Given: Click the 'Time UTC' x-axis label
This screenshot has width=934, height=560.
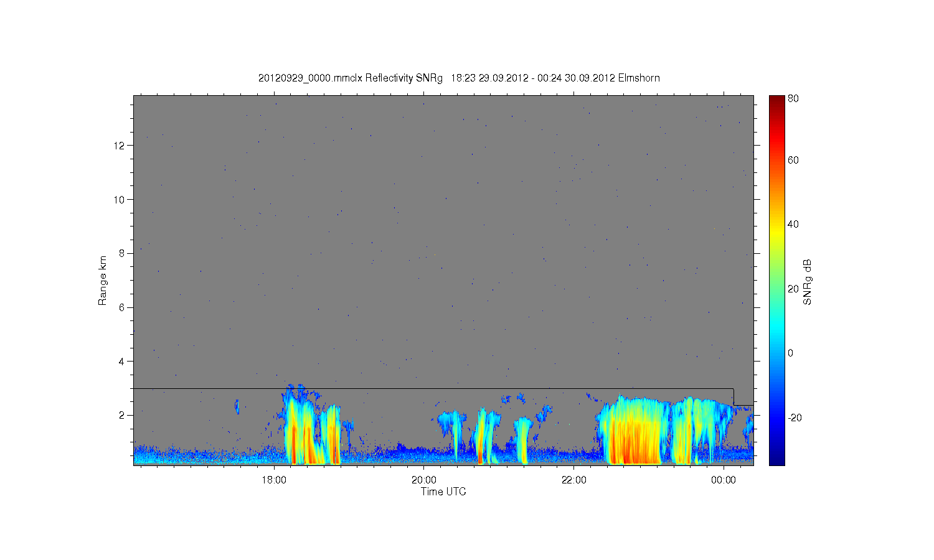Looking at the screenshot, I should (x=443, y=492).
